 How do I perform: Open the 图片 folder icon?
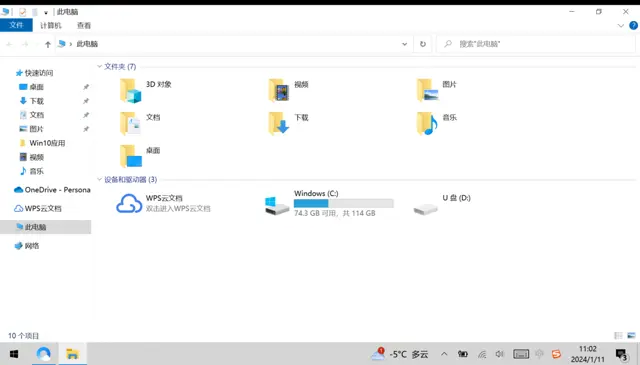tap(427, 91)
